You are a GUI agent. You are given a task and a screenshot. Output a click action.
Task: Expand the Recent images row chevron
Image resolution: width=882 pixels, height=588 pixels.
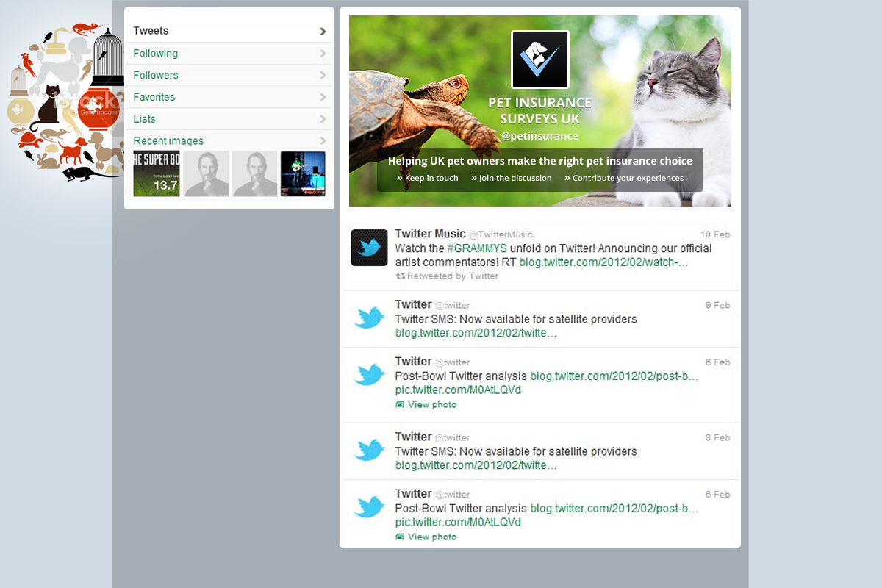(x=323, y=140)
